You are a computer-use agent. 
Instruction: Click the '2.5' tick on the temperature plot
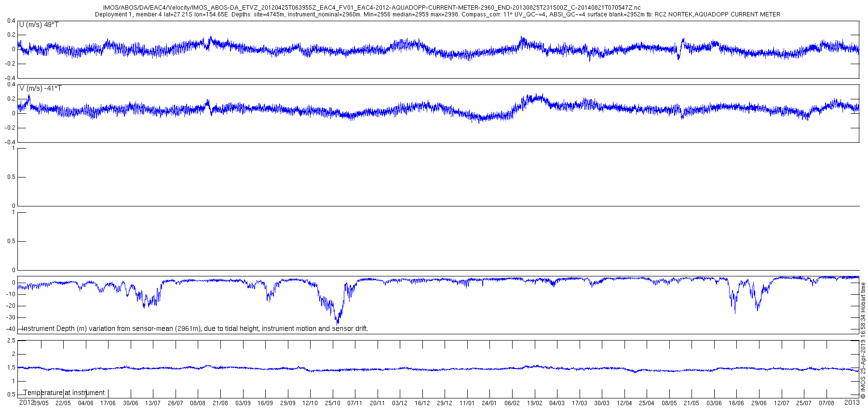tap(12, 341)
